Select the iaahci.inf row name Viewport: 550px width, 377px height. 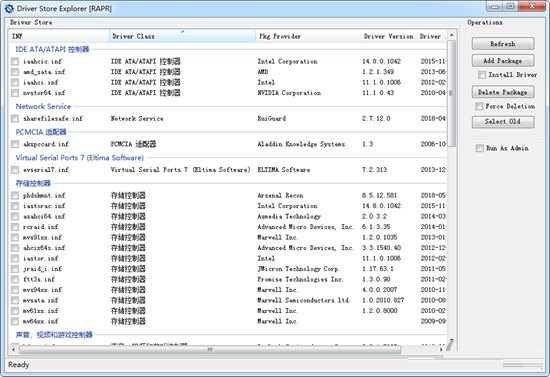41,82
